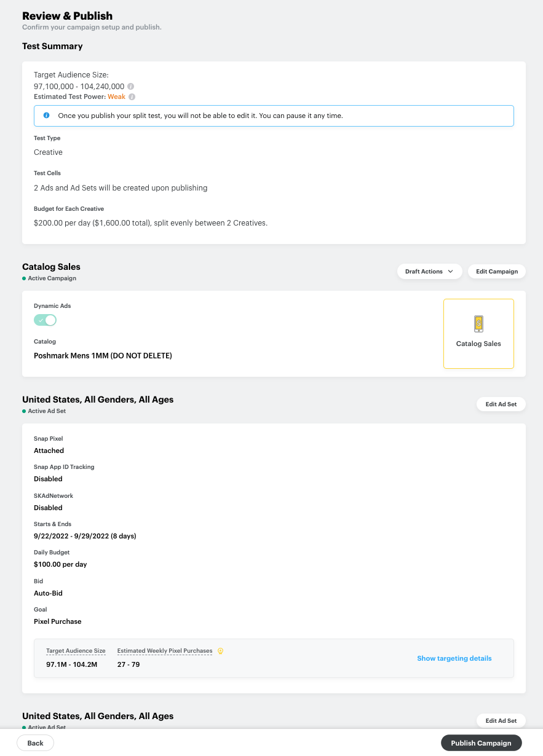Screen dimensions: 543x756
Task: Edit the first United States ad set
Action: click(501, 404)
